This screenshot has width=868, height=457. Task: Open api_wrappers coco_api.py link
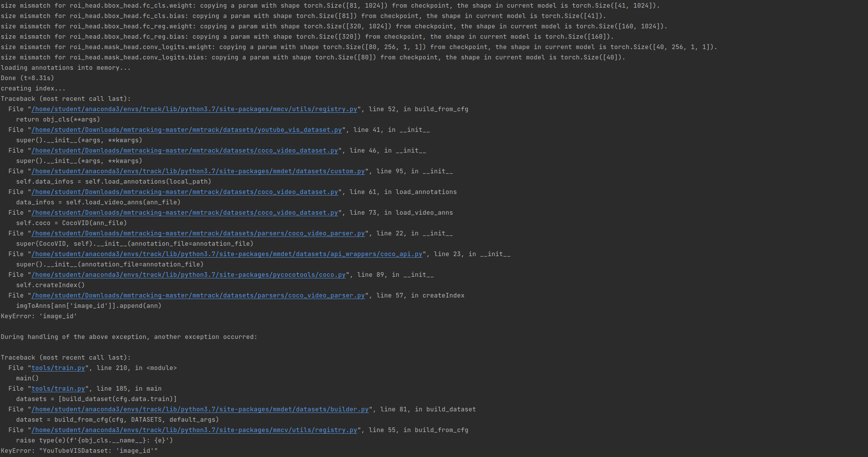227,254
